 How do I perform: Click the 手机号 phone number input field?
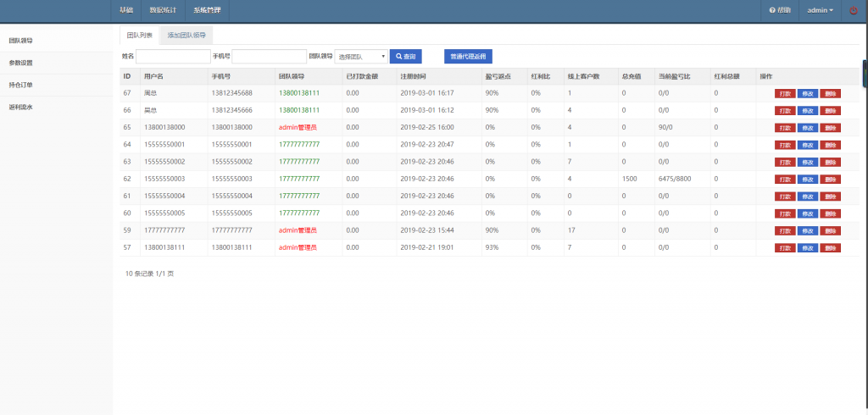tap(270, 56)
